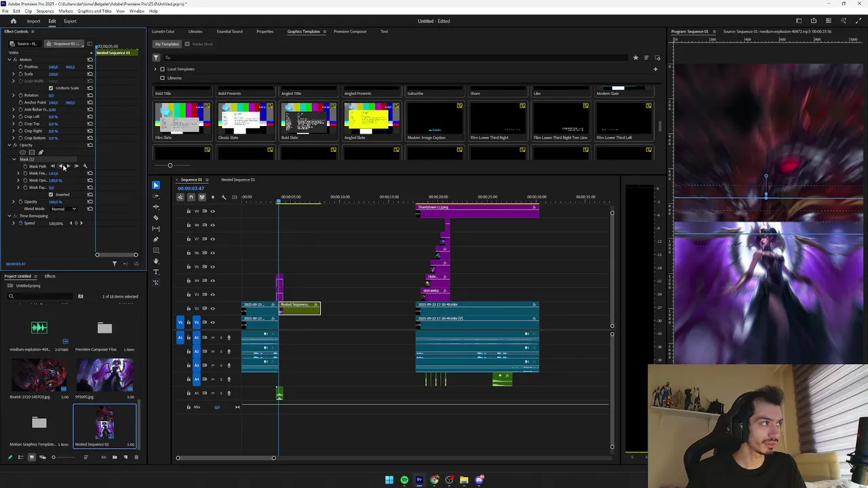Screen dimensions: 868x488
Task: Select the Track Select Forward tool
Action: click(156, 196)
